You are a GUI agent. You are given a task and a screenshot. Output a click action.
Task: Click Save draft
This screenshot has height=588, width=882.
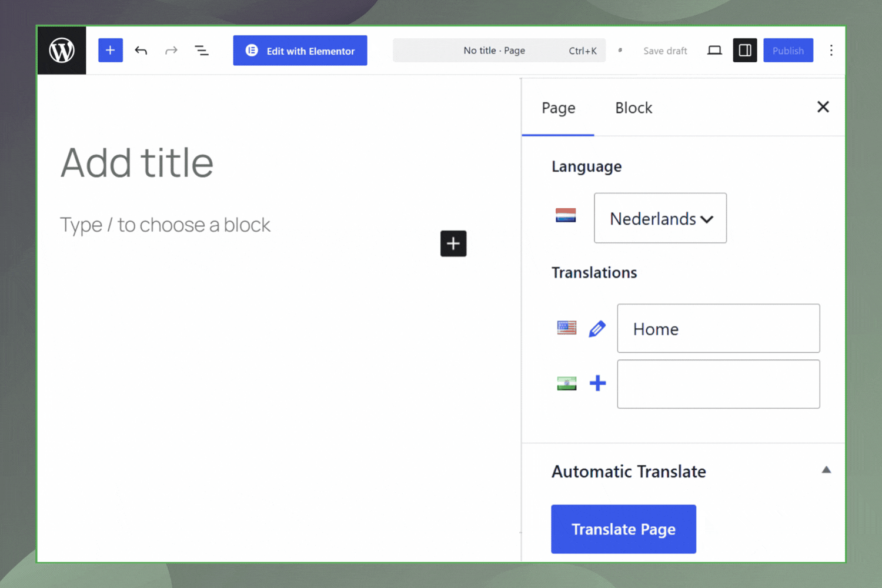[x=665, y=51]
